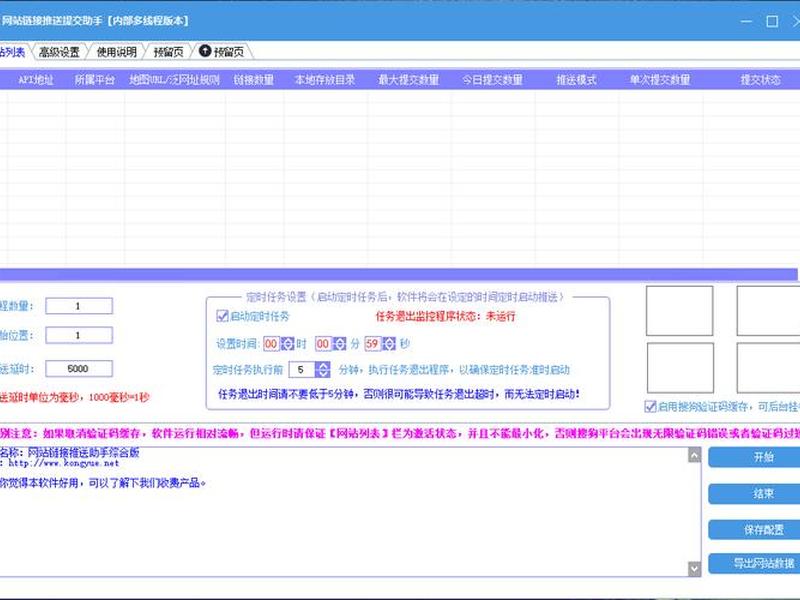800x600 pixels.
Task: Click the seconds field showing 59
Action: 372,344
